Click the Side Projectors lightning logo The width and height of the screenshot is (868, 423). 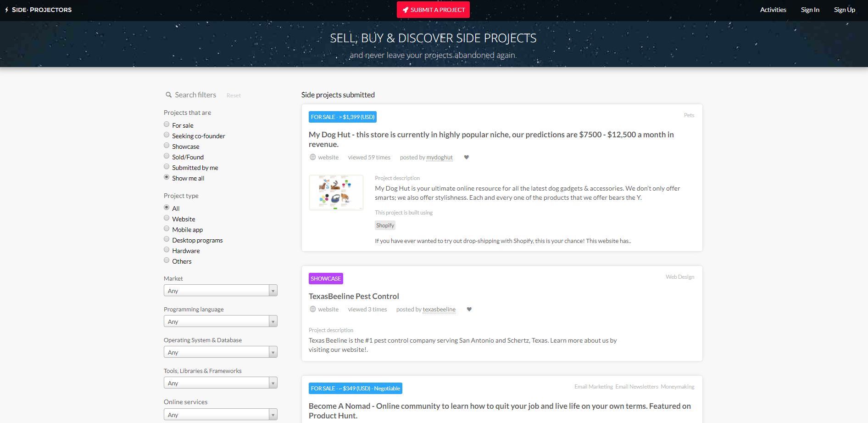point(6,10)
